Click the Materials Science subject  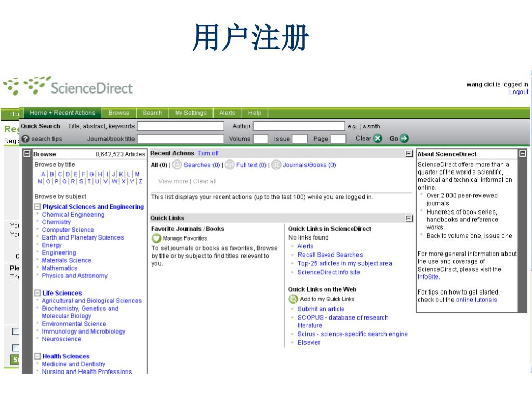66,261
